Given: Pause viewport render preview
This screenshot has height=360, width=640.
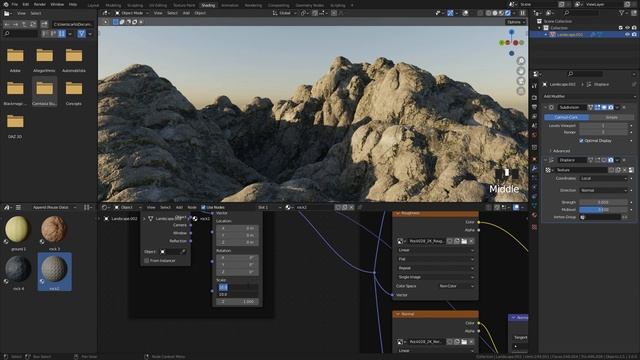Looking at the screenshot, I should point(522,13).
